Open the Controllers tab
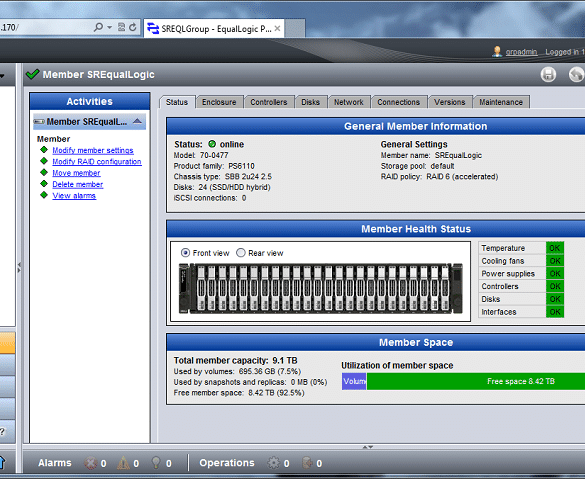Screen dimensions: 585x479 [x=269, y=102]
